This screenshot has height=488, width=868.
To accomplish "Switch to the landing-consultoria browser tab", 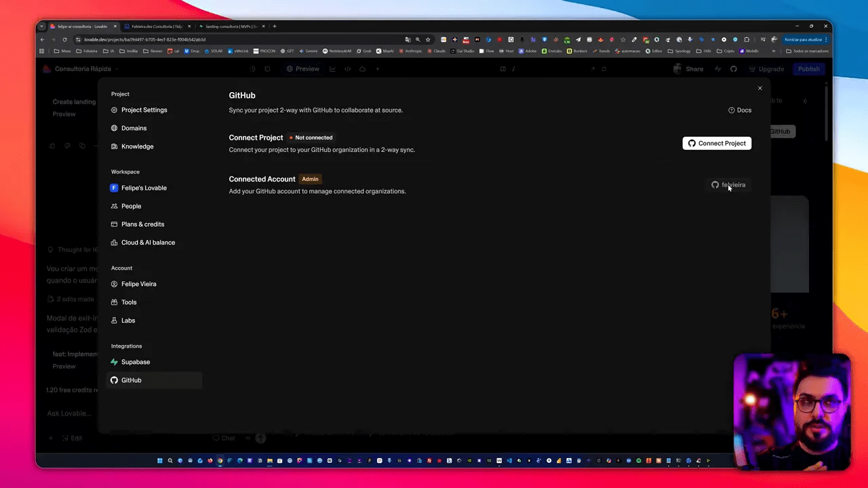I will click(x=232, y=26).
